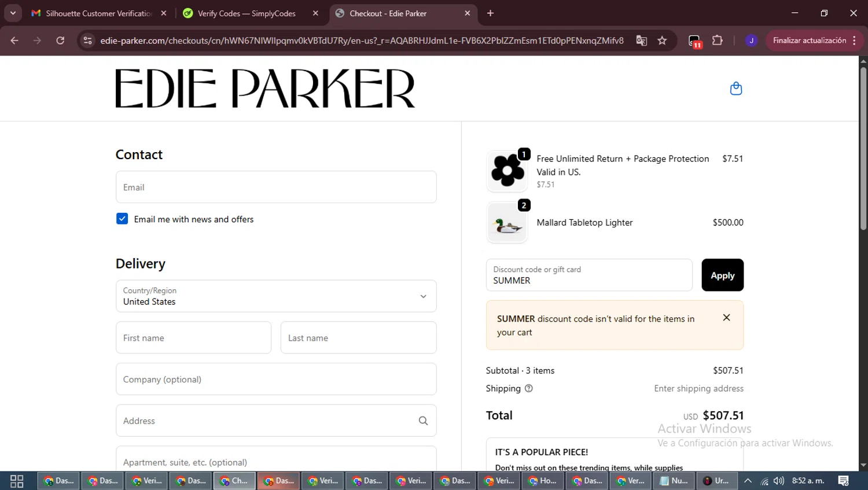Focus the Discount code or gift card field

coord(589,275)
